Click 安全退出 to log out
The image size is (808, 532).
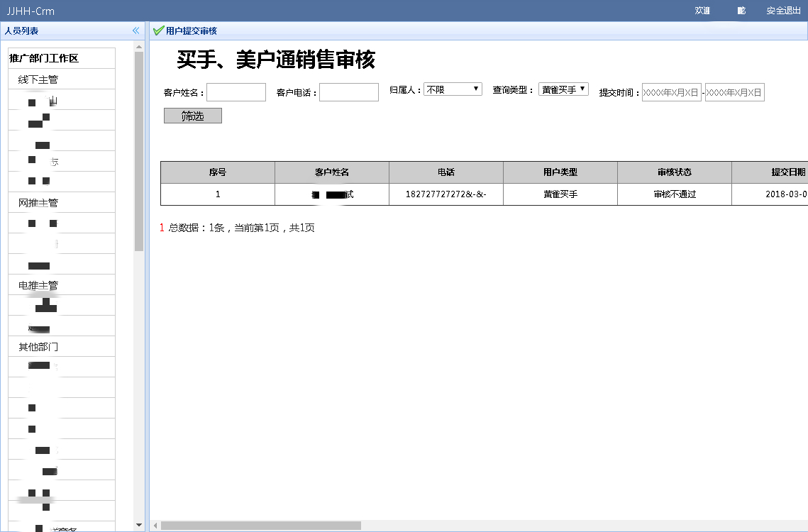point(783,11)
